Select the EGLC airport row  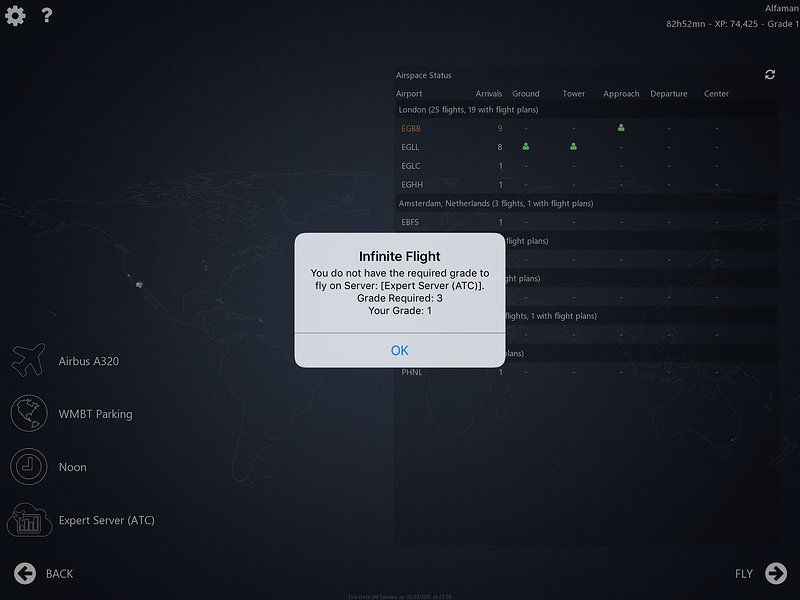pyautogui.click(x=586, y=166)
